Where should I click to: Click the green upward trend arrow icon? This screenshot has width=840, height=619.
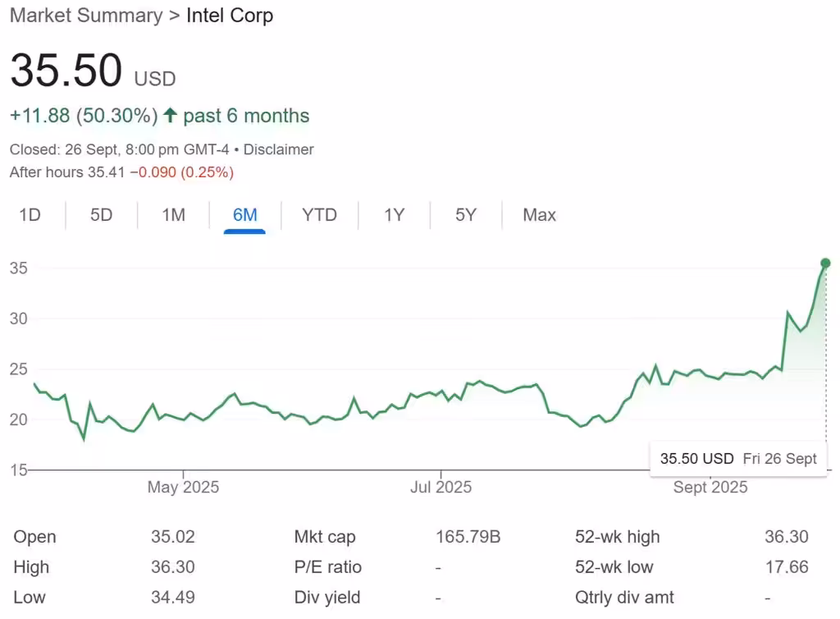(170, 115)
